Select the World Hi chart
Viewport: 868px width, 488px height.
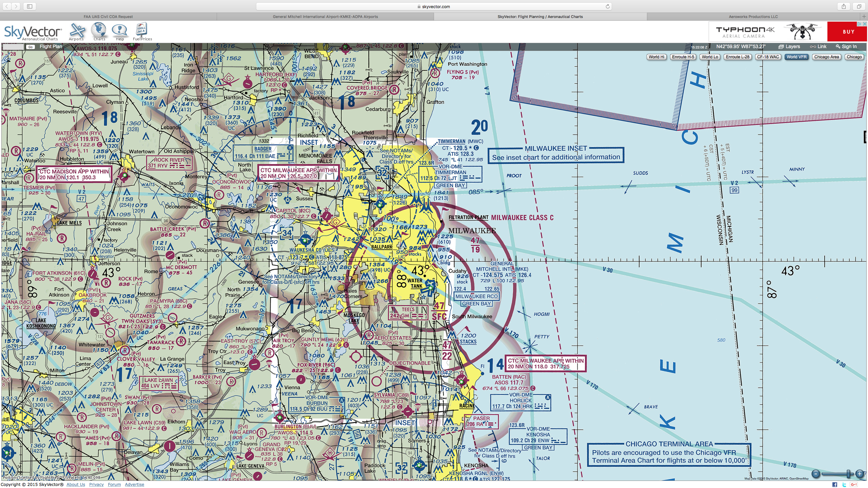(x=656, y=57)
